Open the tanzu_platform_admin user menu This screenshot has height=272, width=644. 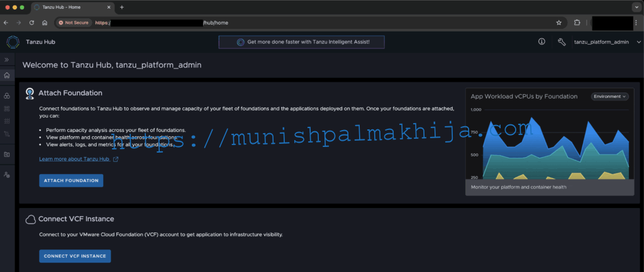click(x=607, y=42)
